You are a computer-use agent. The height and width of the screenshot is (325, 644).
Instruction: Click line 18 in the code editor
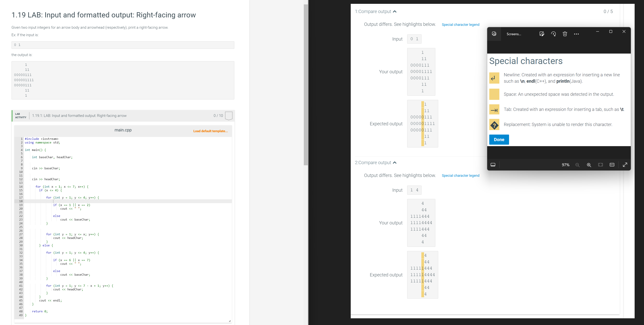click(125, 201)
